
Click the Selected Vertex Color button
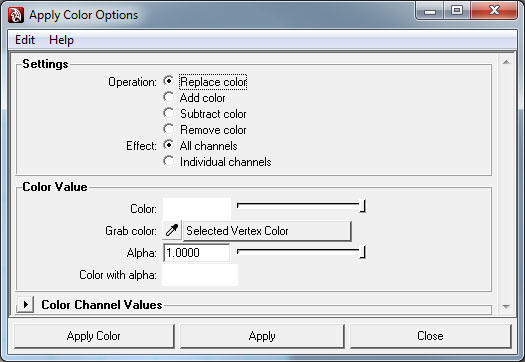267,231
